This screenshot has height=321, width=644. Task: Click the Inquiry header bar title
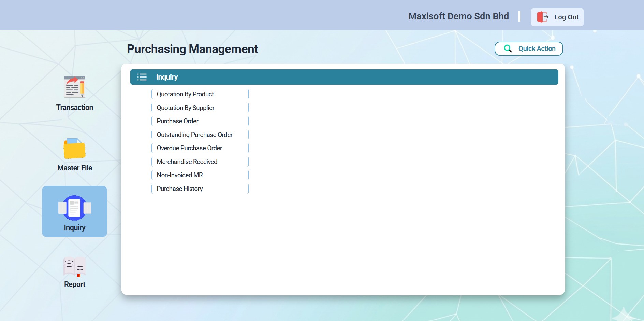167,77
